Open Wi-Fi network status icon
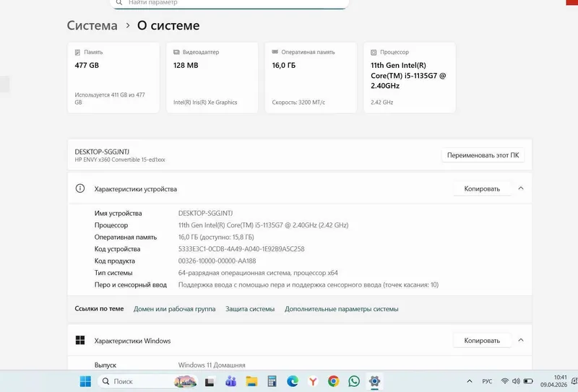The width and height of the screenshot is (578, 392). 505,381
